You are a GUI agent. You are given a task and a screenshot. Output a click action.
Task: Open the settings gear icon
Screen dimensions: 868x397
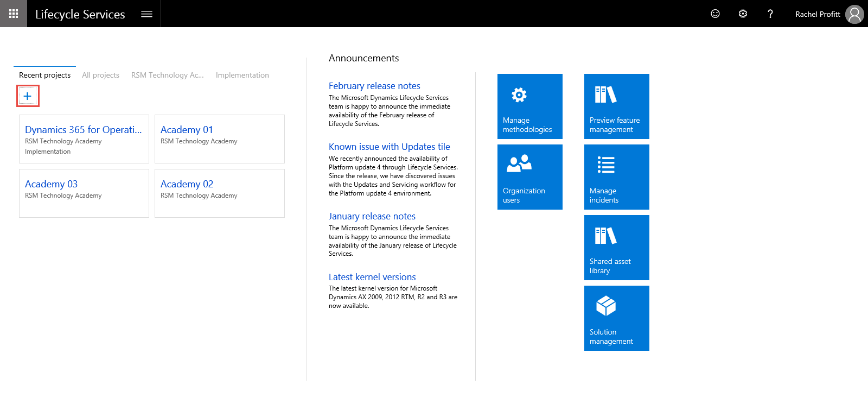(x=743, y=14)
